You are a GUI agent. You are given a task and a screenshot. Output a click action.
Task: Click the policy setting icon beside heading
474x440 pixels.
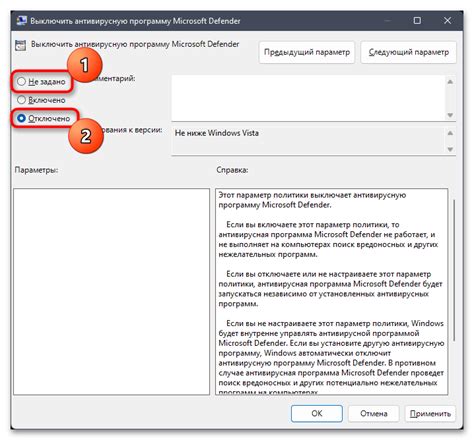[20, 45]
